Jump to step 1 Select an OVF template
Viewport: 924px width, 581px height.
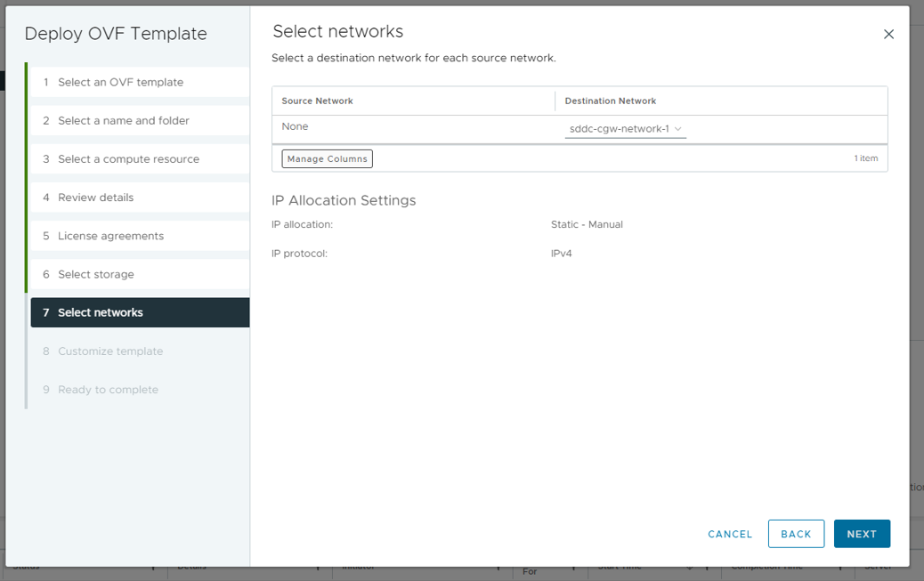pyautogui.click(x=120, y=82)
